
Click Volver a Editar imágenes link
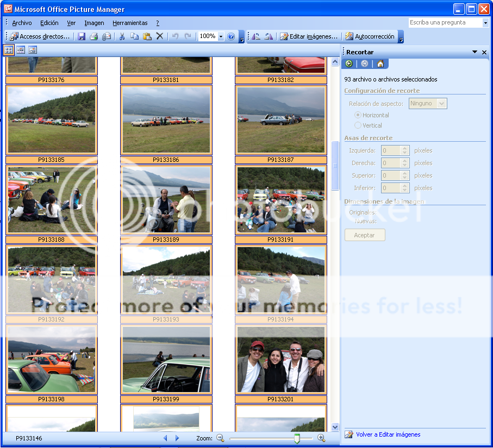coord(388,434)
